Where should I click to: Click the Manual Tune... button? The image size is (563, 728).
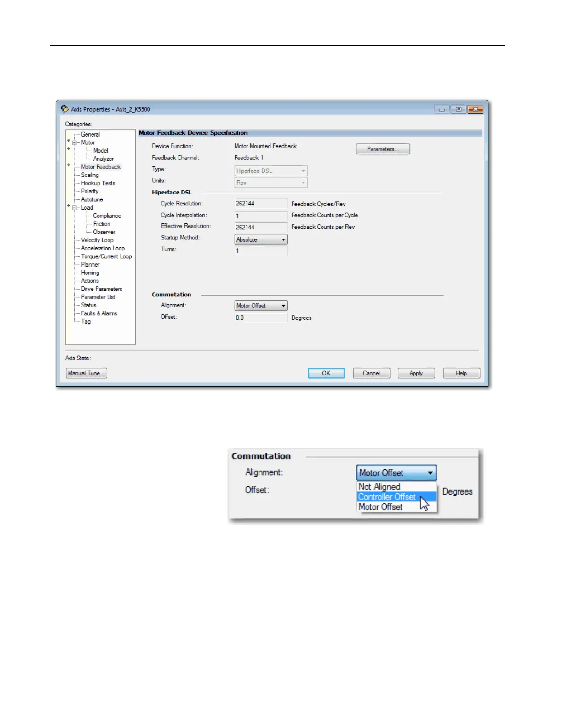[x=86, y=373]
